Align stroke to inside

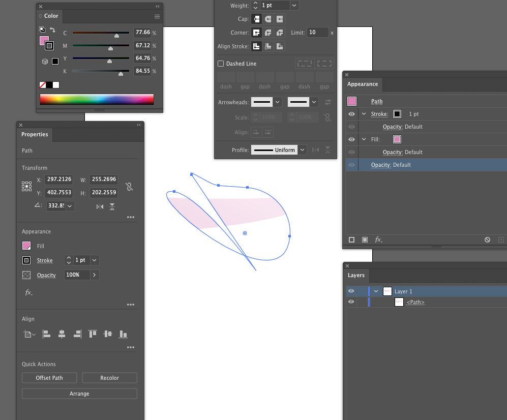coord(268,46)
